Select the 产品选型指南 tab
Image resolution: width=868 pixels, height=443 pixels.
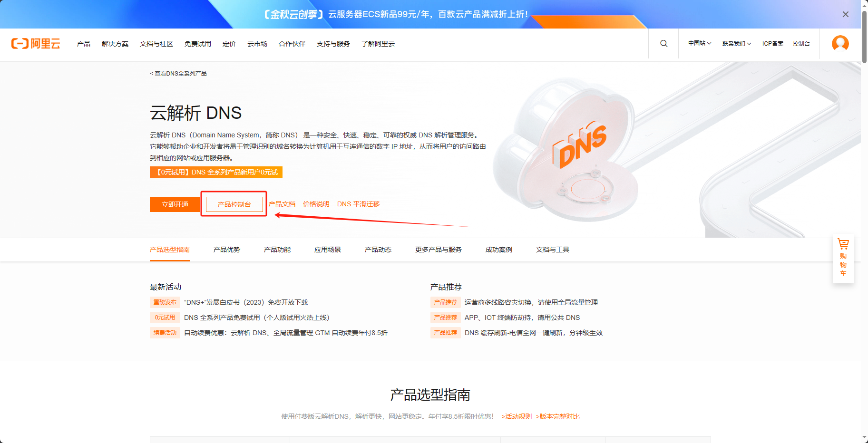pyautogui.click(x=170, y=250)
